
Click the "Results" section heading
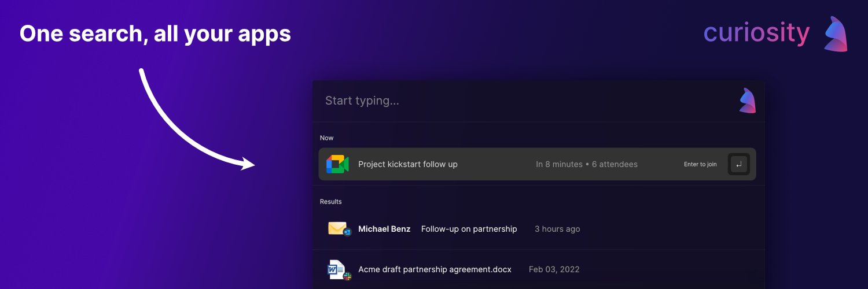pos(330,202)
